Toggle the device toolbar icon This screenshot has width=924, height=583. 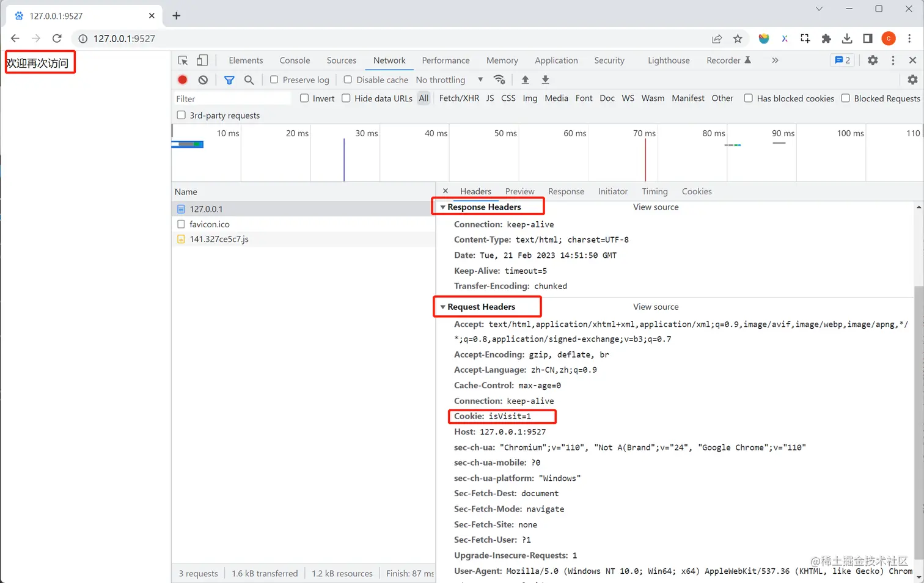pos(202,61)
